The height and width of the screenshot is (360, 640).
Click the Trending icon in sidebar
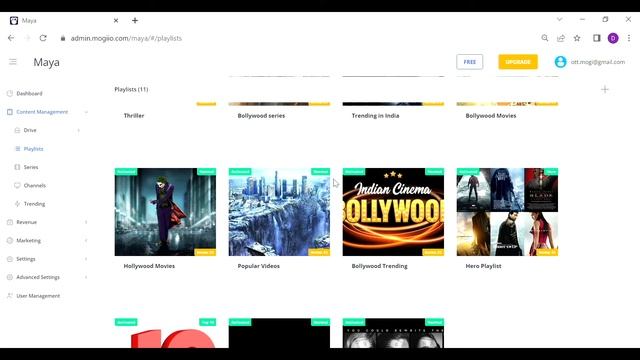pyautogui.click(x=17, y=204)
